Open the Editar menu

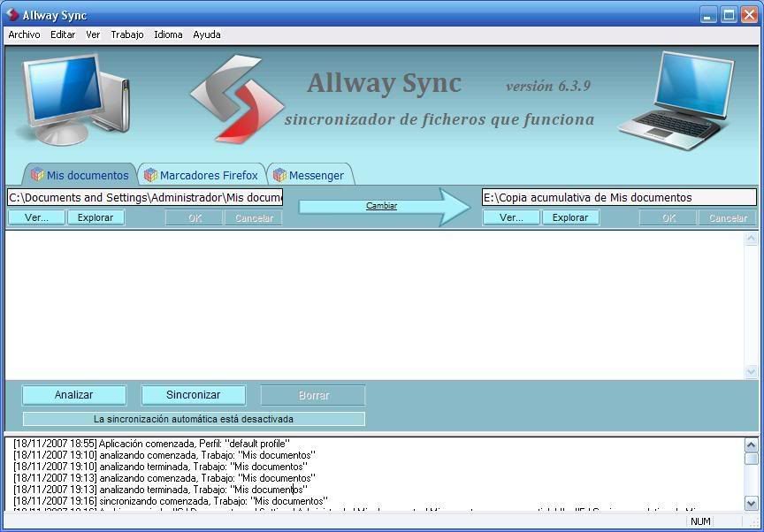click(63, 34)
